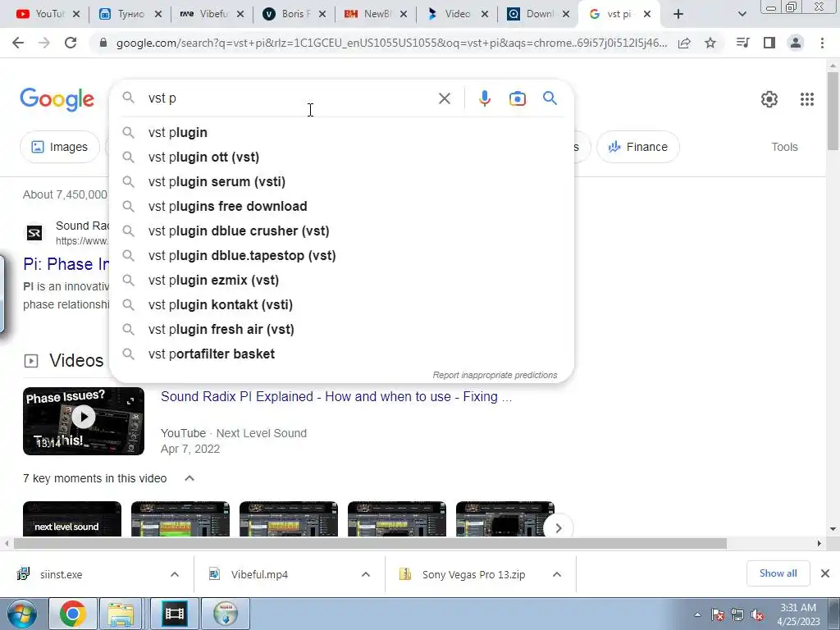Open options for Vibeful.mp4 download

point(366,574)
